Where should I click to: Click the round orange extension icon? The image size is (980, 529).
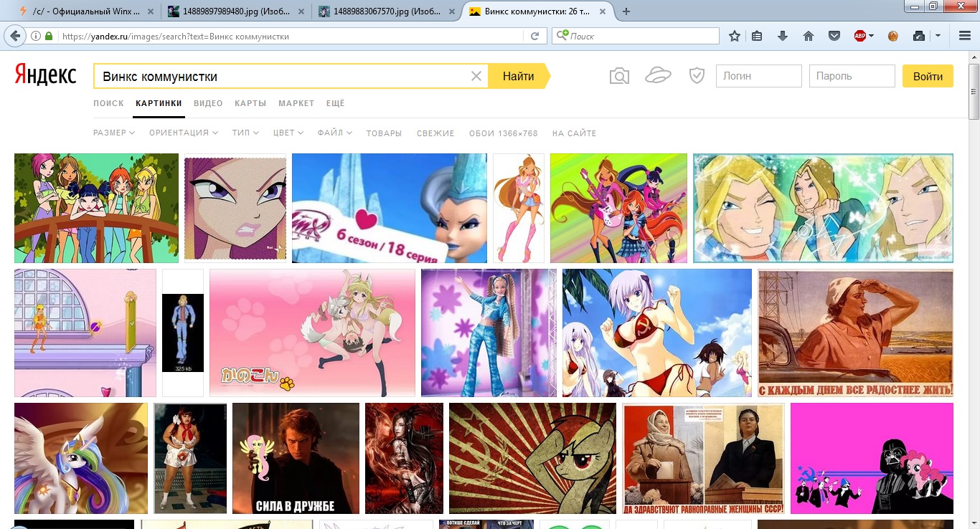893,36
